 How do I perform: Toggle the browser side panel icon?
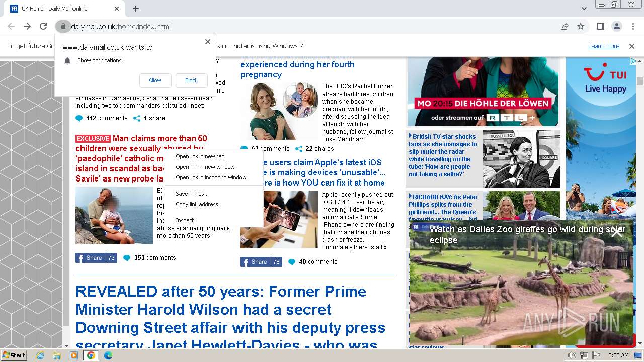[601, 27]
